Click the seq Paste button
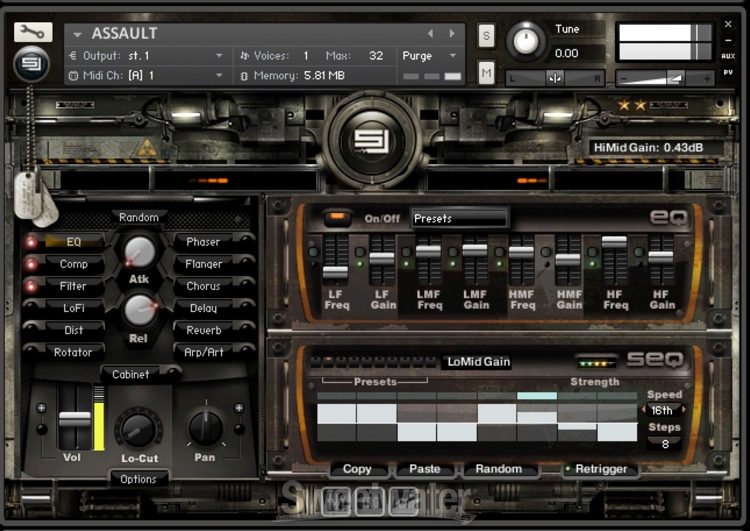Screen dimensions: 750x531 (x=425, y=469)
